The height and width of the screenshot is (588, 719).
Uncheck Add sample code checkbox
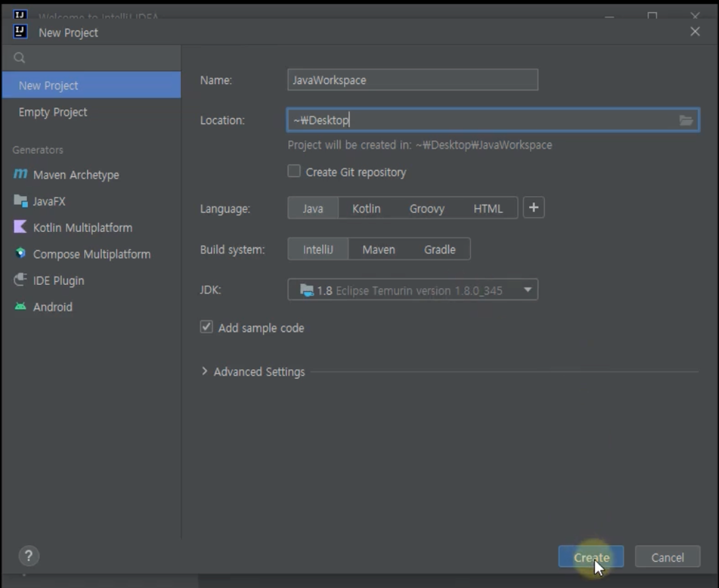pos(206,327)
